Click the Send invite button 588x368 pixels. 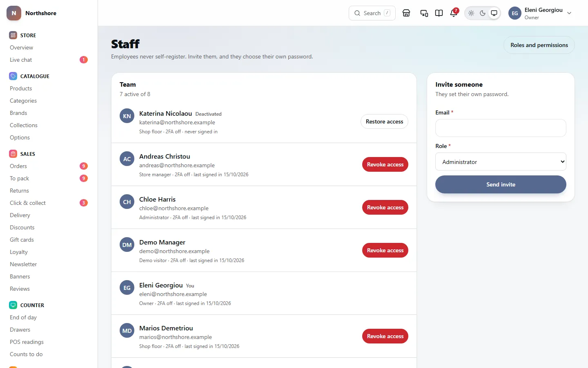[x=501, y=184]
